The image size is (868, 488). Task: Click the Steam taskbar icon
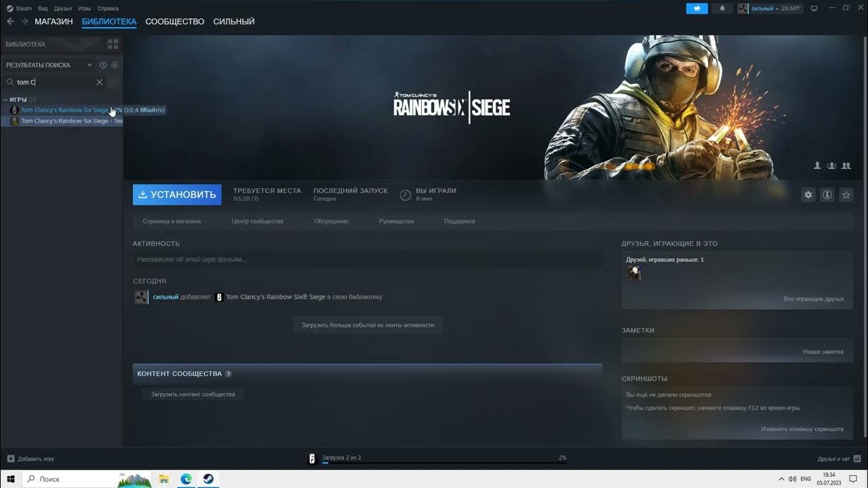[208, 479]
